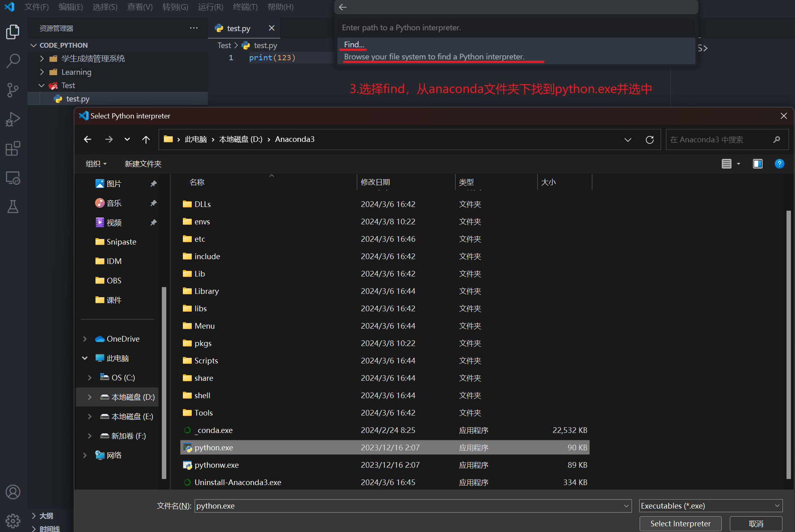Refresh the Anaconda3 folder listing
795x532 pixels.
[x=650, y=139]
